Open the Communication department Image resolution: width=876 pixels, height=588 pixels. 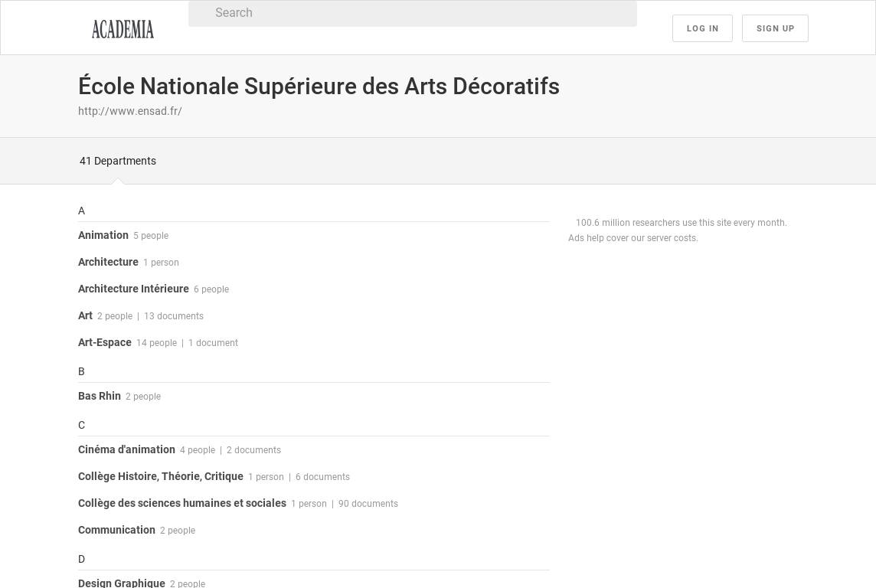[116, 530]
